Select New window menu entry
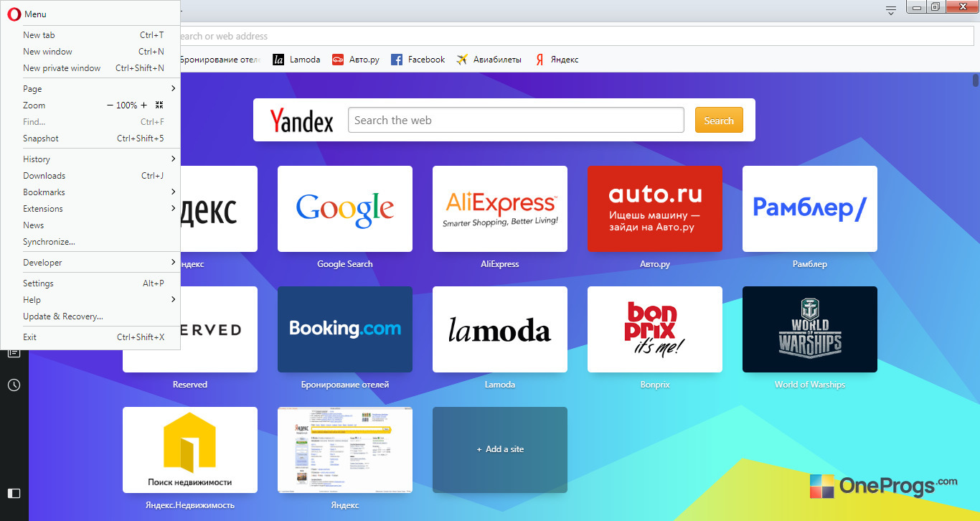This screenshot has height=521, width=980. click(x=90, y=52)
